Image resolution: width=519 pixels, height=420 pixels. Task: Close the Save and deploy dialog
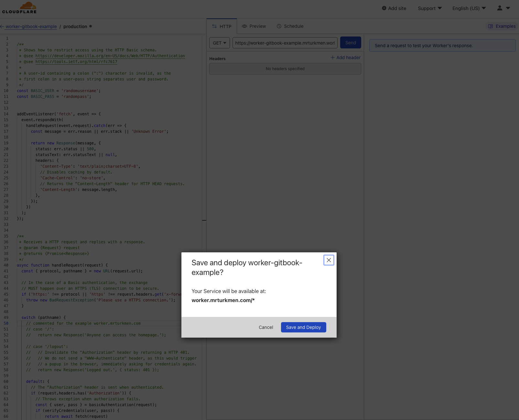coord(329,260)
